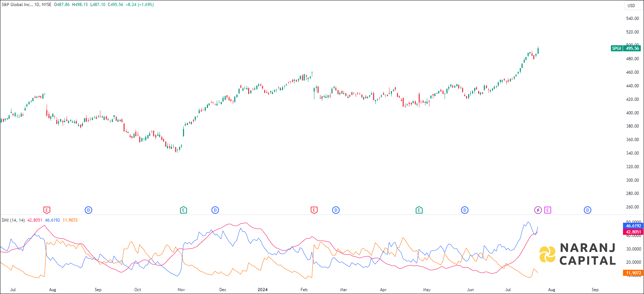Click the 540.00 price axis label
The height and width of the screenshot is (294, 644).
pos(633,19)
